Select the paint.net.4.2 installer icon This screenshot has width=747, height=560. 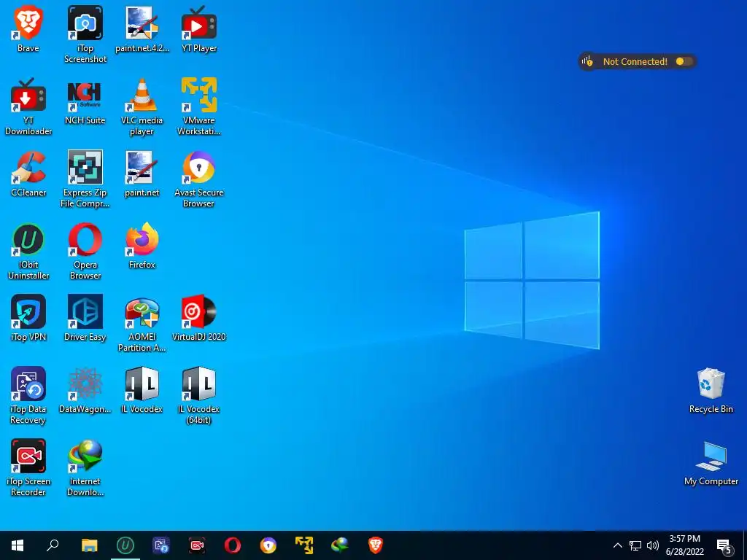(142, 28)
